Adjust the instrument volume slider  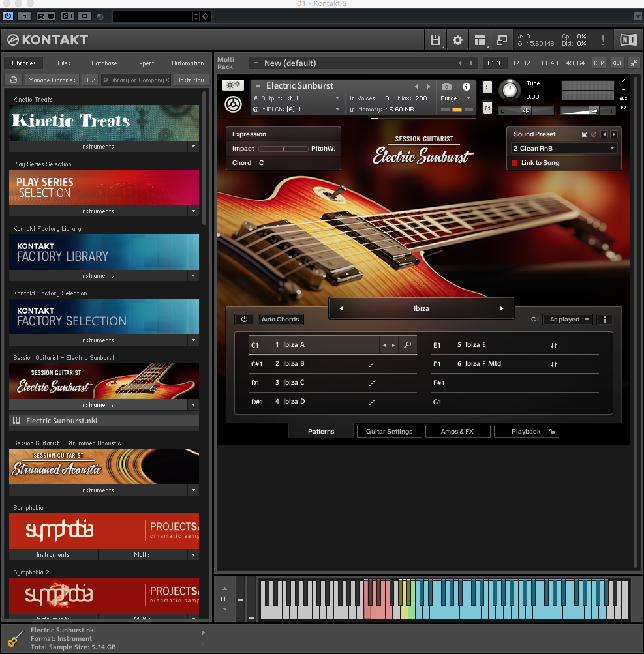[x=588, y=111]
